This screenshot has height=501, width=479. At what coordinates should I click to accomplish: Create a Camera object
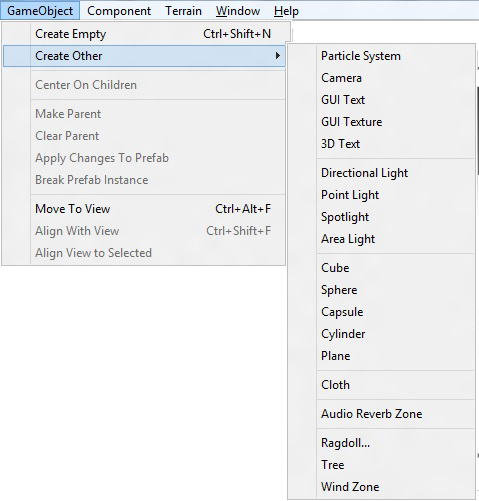[381, 78]
